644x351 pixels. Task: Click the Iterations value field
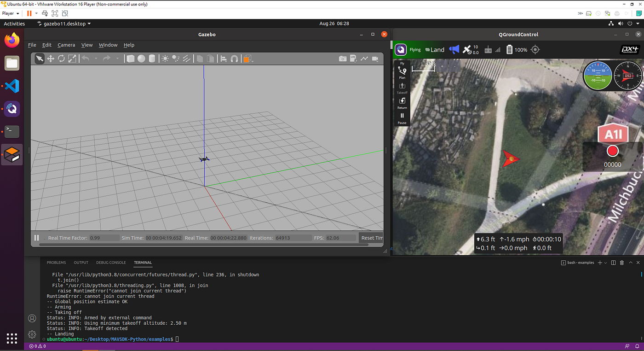pyautogui.click(x=293, y=238)
